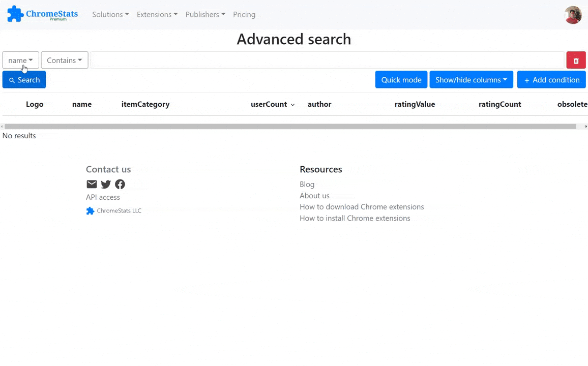The width and height of the screenshot is (588, 366).
Task: Open How to download Chrome extensions
Action: [362, 207]
